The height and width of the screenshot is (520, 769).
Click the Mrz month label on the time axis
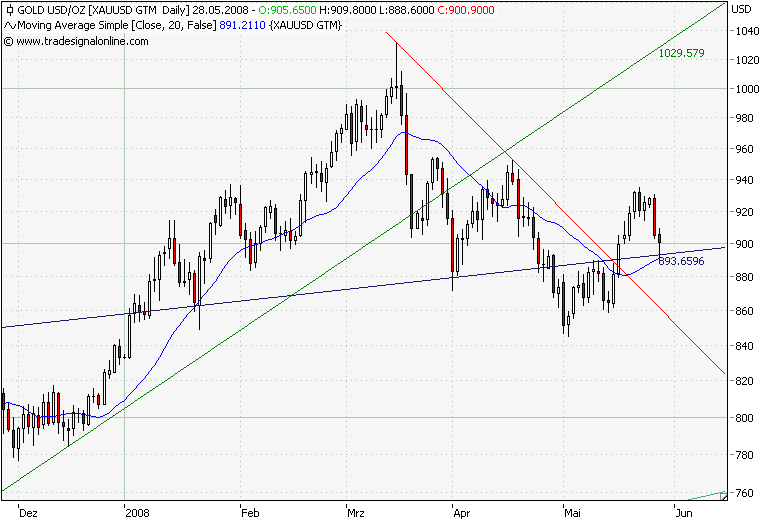click(356, 513)
